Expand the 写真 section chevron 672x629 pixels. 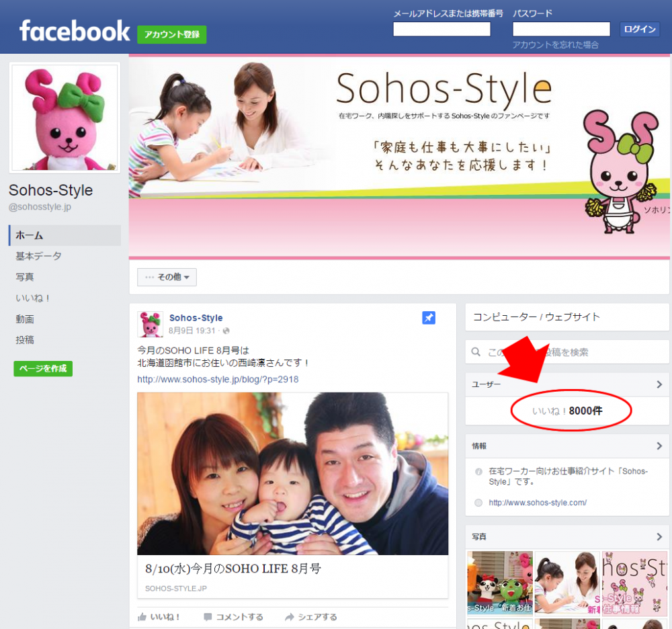pos(660,537)
